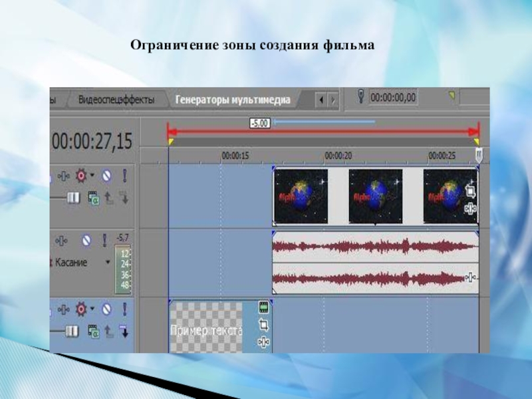
Task: Expand arrow beside top track FX gear
Action: click(x=92, y=176)
